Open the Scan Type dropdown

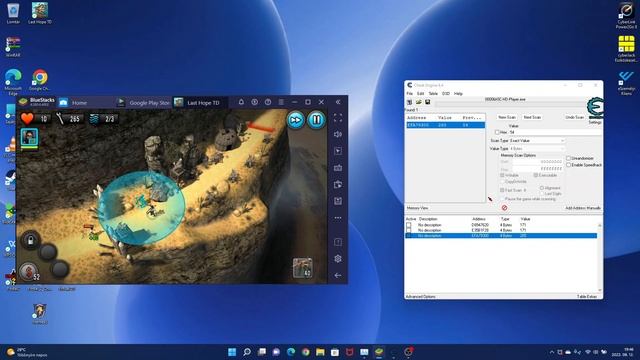(x=537, y=140)
